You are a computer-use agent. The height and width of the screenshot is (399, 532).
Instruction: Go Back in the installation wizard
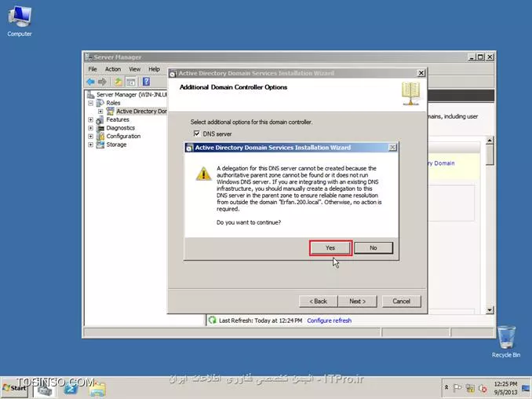(319, 301)
